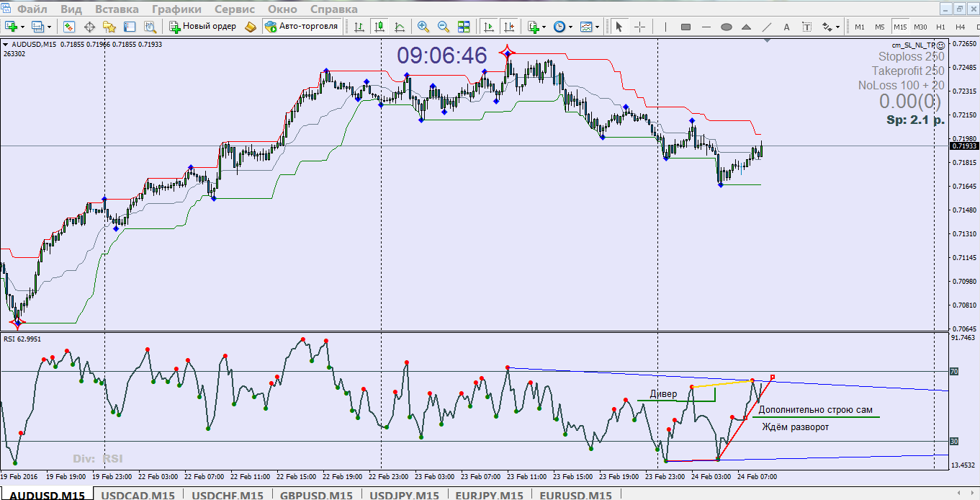Select the rectangle drawing tool
The height and width of the screenshot is (500, 980).
coord(685,27)
